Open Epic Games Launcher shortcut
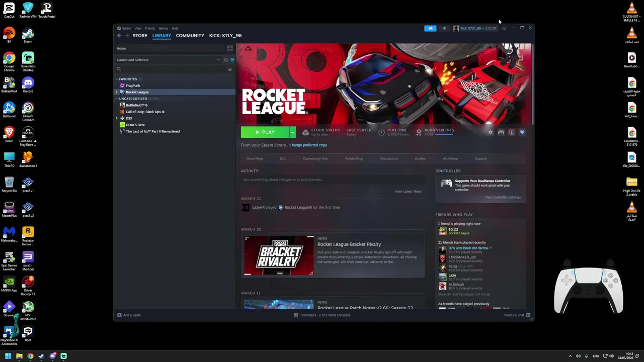This screenshot has width=644, height=362. point(9,261)
